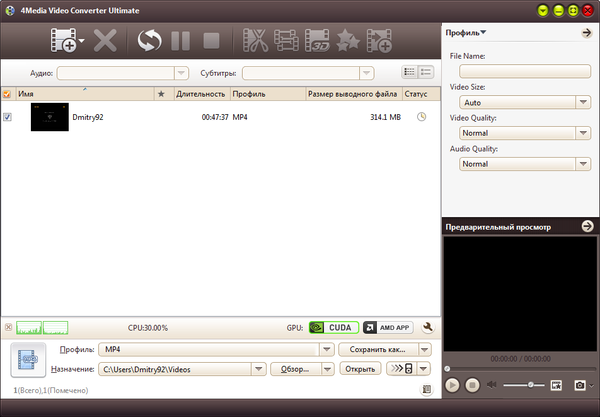Open the Merge filmstrips tool
This screenshot has height=417, width=600.
[x=286, y=40]
